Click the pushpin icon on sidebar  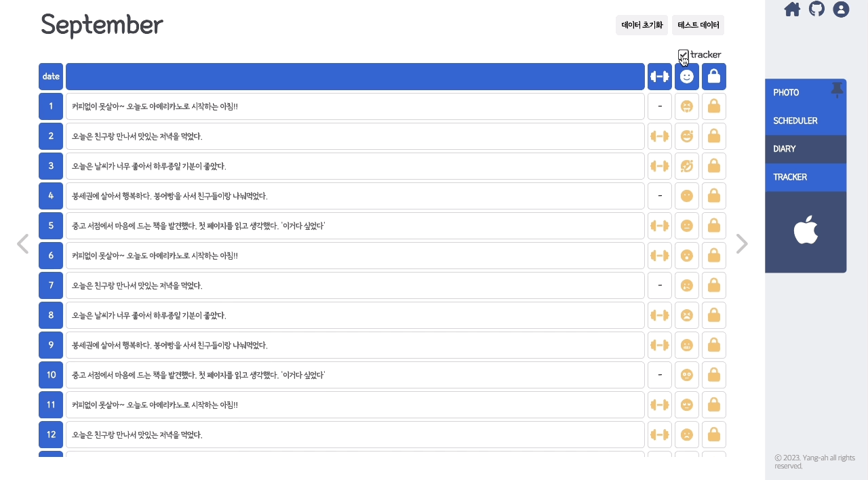(837, 89)
